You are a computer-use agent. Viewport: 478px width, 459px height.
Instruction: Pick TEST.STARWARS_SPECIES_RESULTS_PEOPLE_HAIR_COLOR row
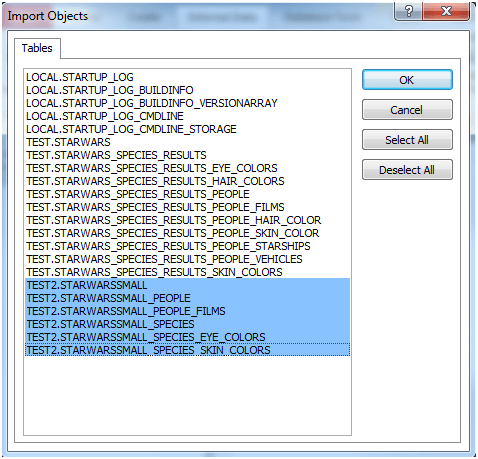187,220
